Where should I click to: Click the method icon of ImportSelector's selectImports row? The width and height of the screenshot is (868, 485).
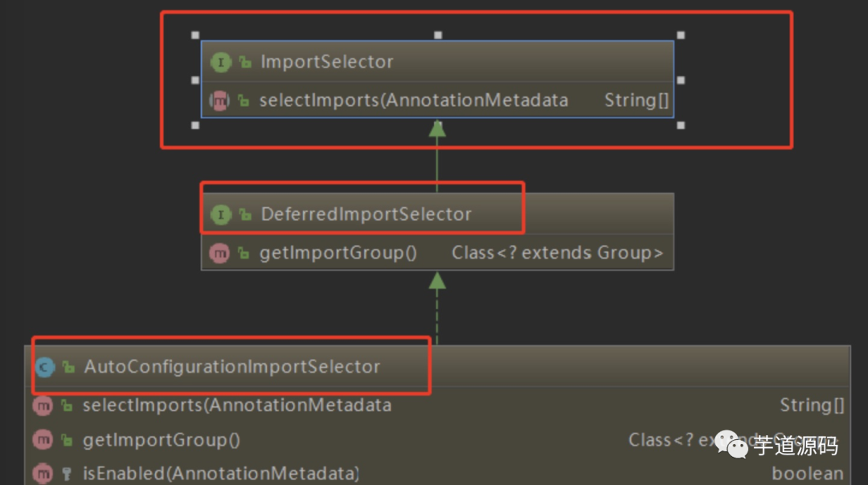[219, 100]
